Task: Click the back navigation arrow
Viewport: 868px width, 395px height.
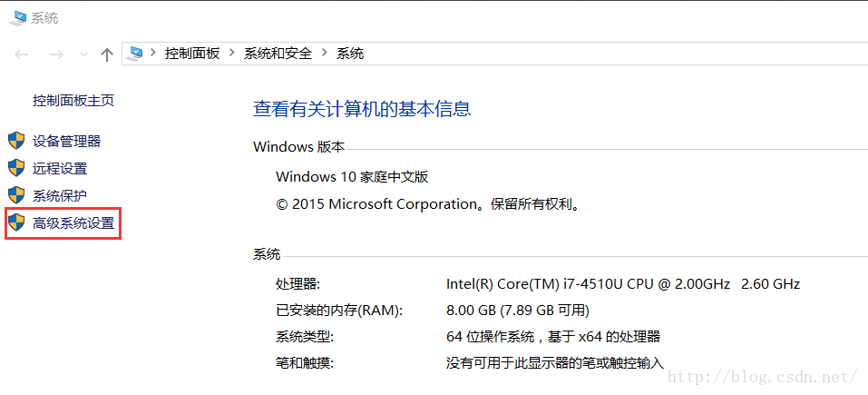Action: (x=21, y=54)
